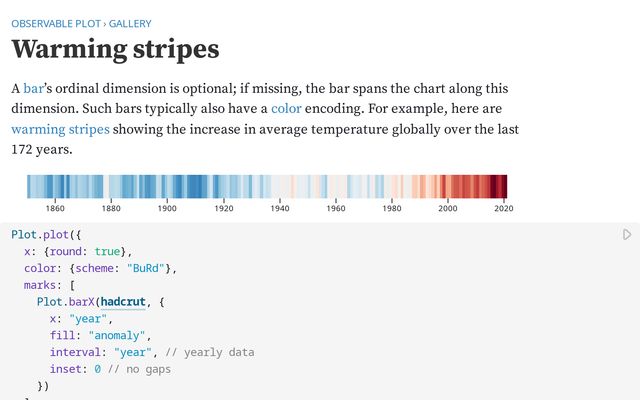Image resolution: width=640 pixels, height=400 pixels.
Task: Click the "Warming stripes" page heading
Action: pyautogui.click(x=115, y=49)
